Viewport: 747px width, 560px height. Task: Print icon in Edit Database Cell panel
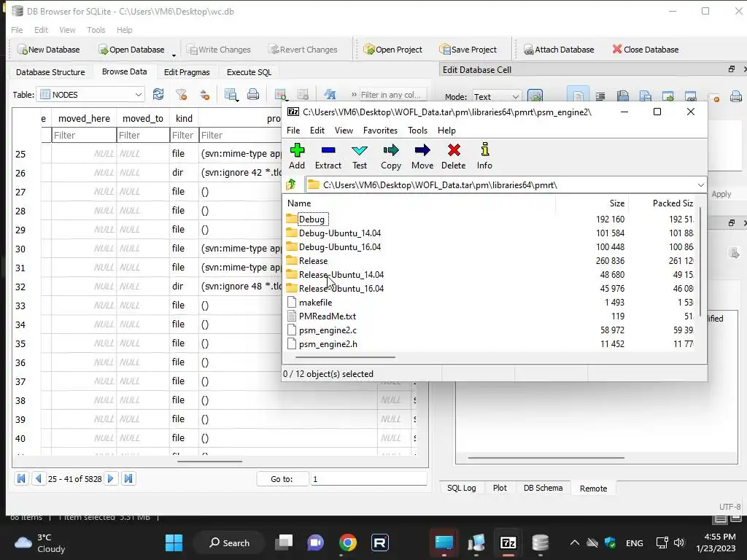(x=735, y=96)
